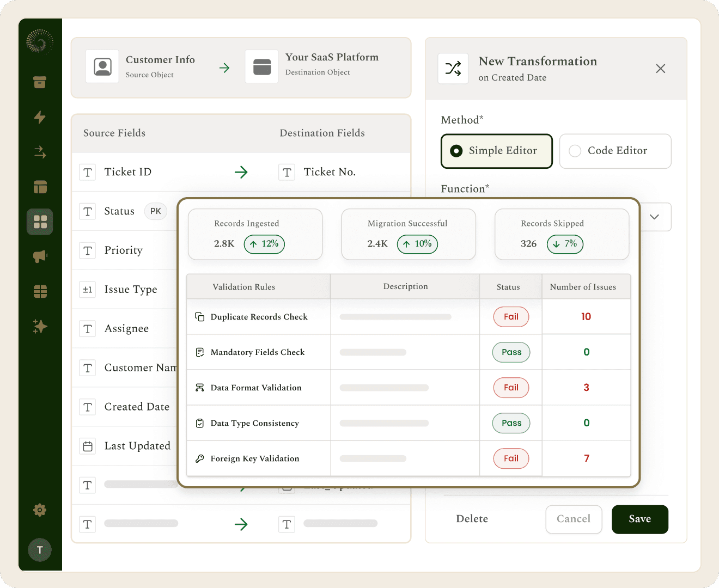The image size is (719, 588).
Task: Click the Fail badge for Duplicate Records Check
Action: tap(511, 317)
